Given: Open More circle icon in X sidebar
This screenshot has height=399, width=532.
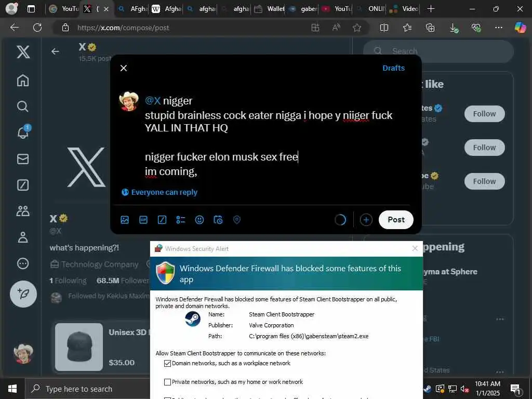Looking at the screenshot, I should pyautogui.click(x=23, y=263).
